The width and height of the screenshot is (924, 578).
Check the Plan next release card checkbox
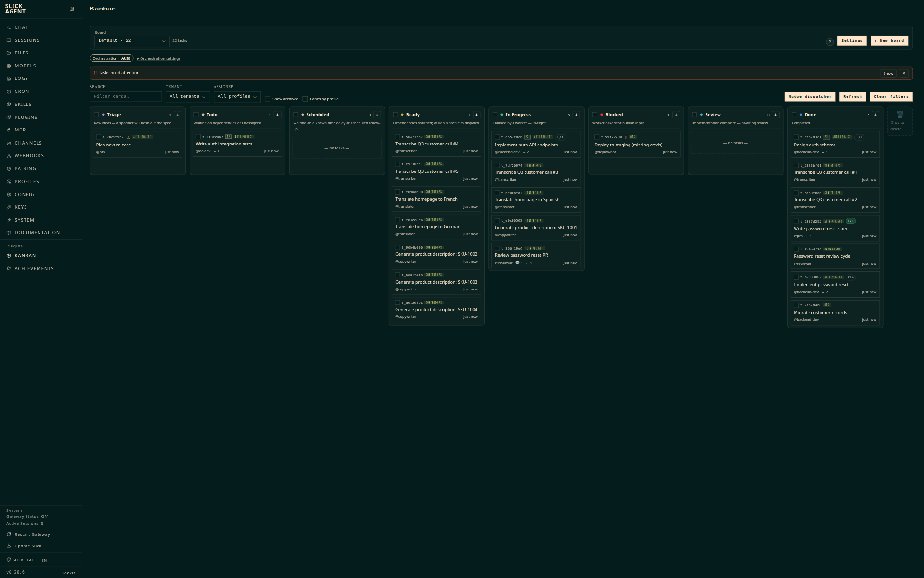tap(99, 137)
